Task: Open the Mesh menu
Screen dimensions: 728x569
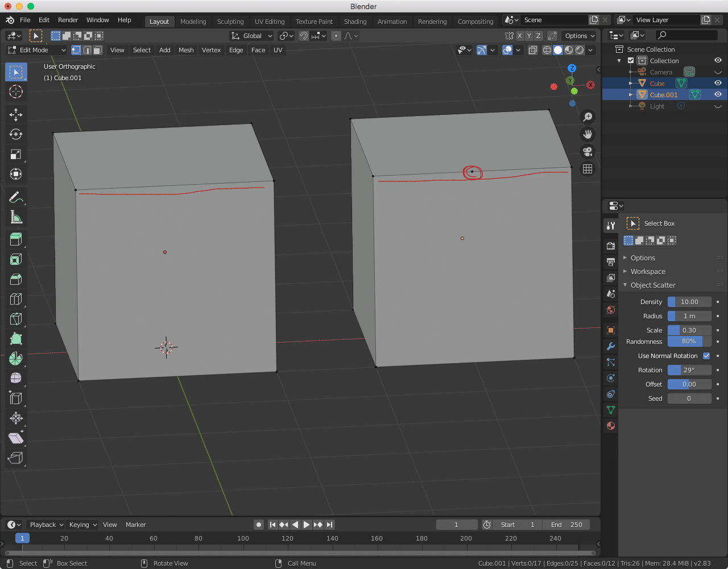Action: pyautogui.click(x=186, y=50)
